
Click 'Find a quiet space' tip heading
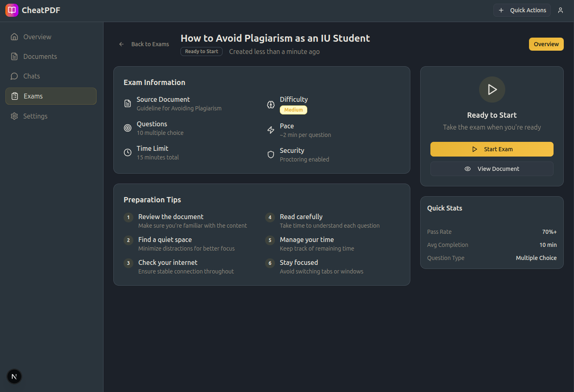165,240
